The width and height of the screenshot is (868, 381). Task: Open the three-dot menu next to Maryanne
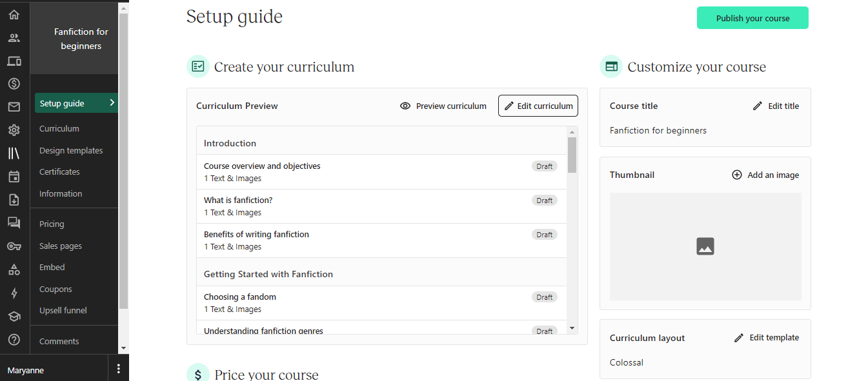tap(118, 369)
